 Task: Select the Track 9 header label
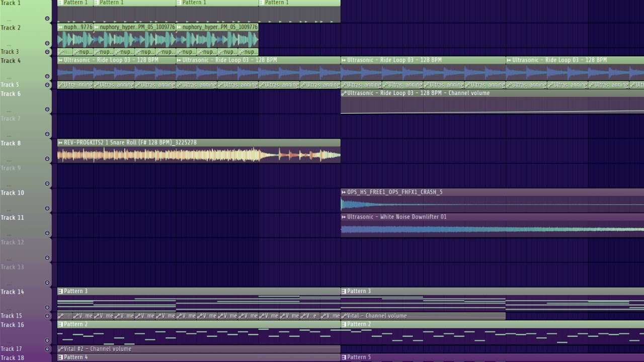click(x=11, y=168)
